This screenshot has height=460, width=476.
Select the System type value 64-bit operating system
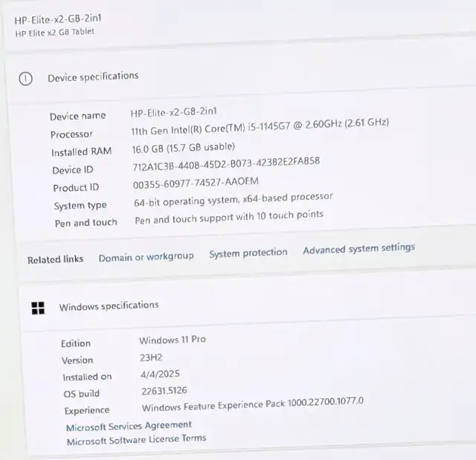coord(233,199)
